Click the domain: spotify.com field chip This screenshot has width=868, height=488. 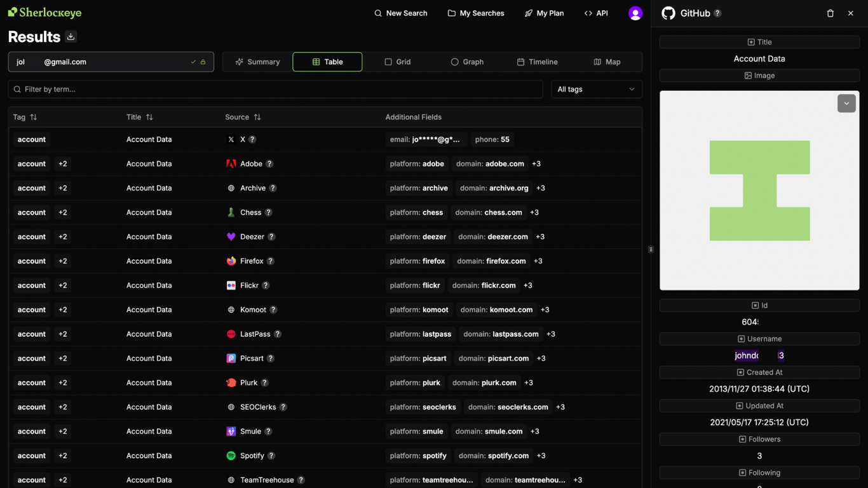tap(494, 456)
